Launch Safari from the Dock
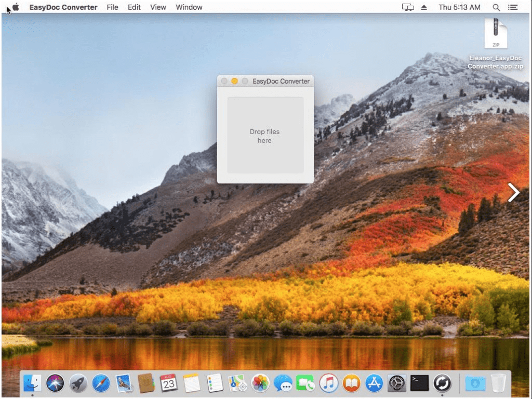The height and width of the screenshot is (399, 532). [101, 383]
